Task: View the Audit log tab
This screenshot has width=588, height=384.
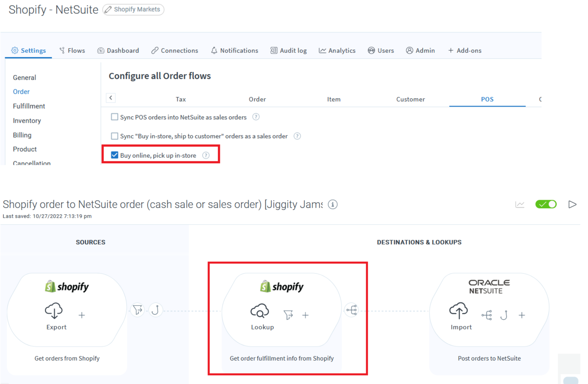Action: (x=289, y=51)
